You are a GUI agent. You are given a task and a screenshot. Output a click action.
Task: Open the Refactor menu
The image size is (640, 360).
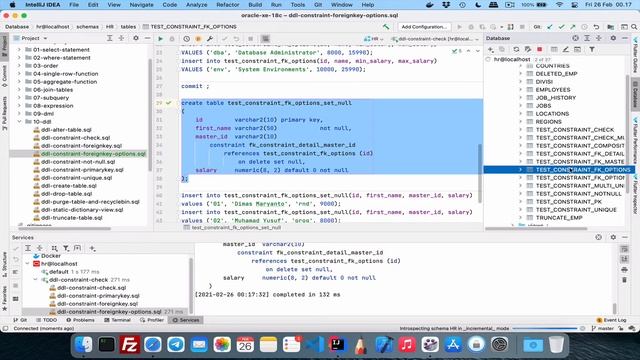(227, 5)
